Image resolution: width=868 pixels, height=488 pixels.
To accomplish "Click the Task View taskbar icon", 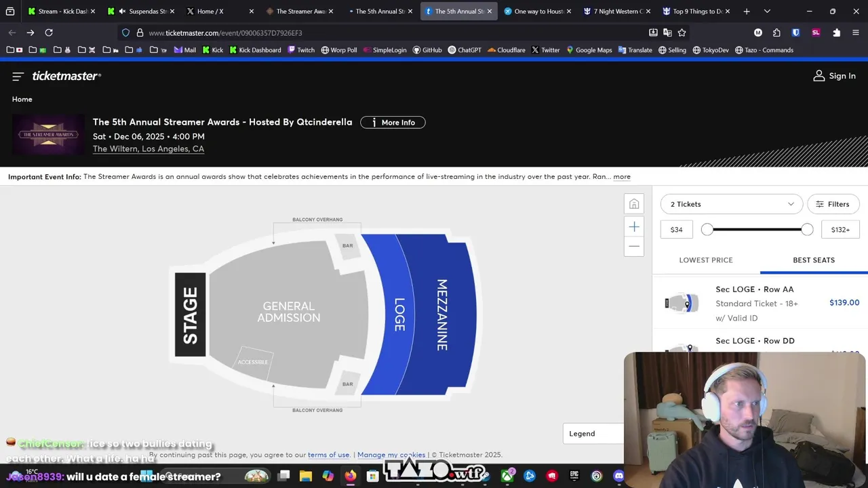I will [x=283, y=476].
